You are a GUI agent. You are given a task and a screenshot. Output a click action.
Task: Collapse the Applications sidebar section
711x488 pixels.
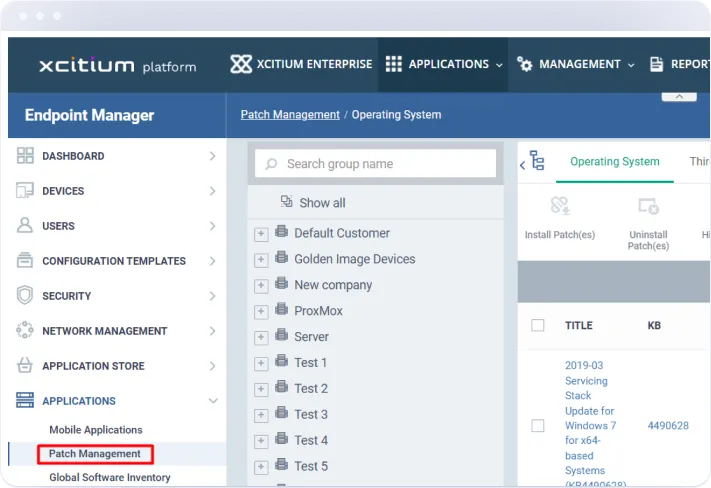coord(212,401)
